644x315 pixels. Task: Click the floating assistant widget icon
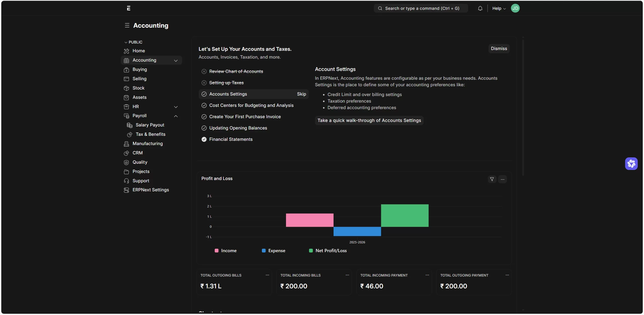coord(631,164)
